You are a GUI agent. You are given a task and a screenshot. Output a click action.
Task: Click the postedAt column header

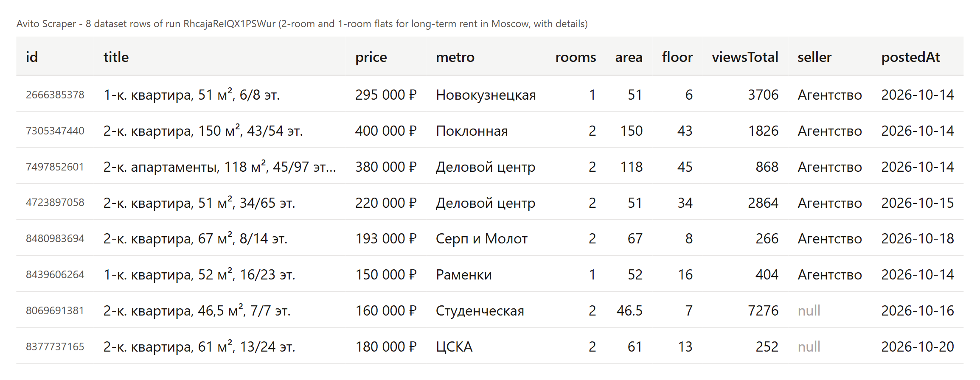point(910,57)
